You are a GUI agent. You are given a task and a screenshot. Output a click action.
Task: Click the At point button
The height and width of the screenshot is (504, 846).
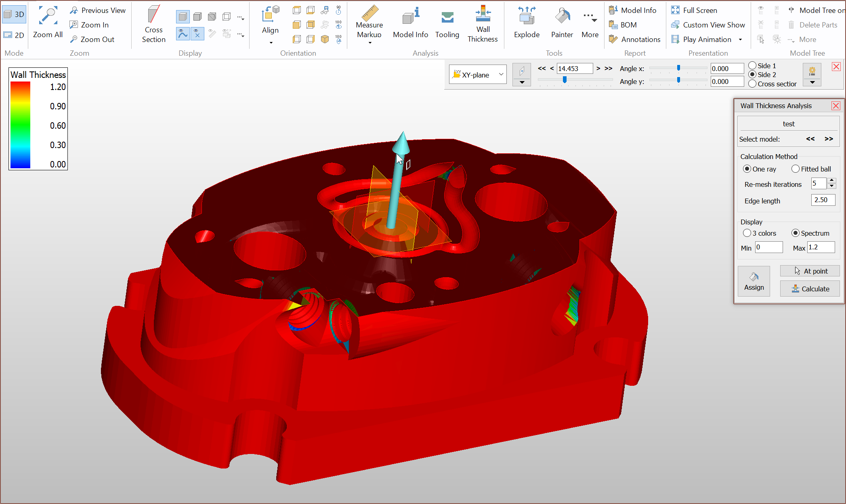pyautogui.click(x=810, y=271)
